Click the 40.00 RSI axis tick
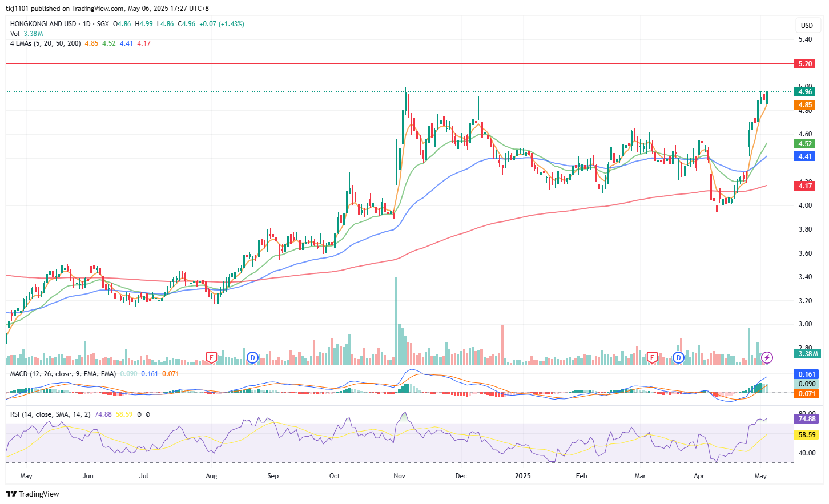Image resolution: width=829 pixels, height=504 pixels. tap(807, 454)
